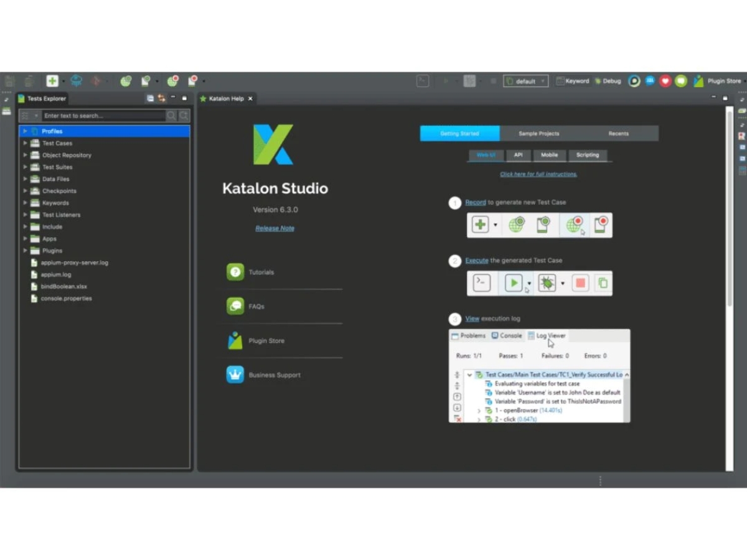Image resolution: width=747 pixels, height=560 pixels.
Task: Click the View link in step 3
Action: tap(472, 319)
